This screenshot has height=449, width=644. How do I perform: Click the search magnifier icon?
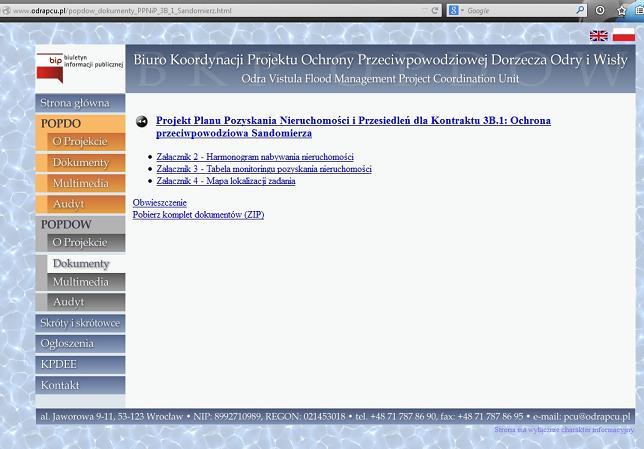pos(580,10)
